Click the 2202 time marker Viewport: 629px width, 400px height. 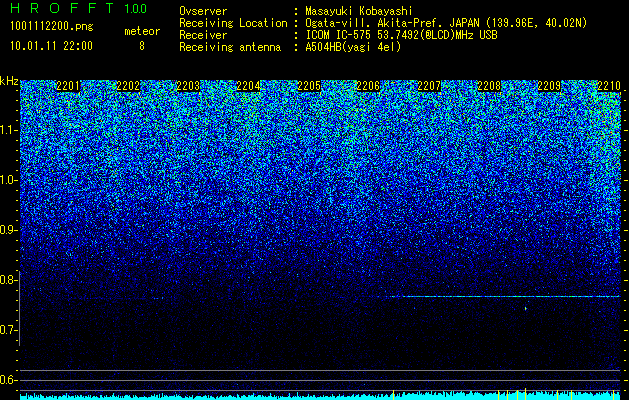(128, 86)
